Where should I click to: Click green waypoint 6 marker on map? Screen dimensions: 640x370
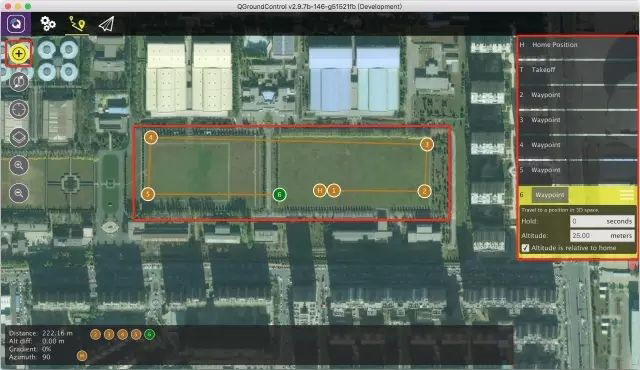coord(280,195)
